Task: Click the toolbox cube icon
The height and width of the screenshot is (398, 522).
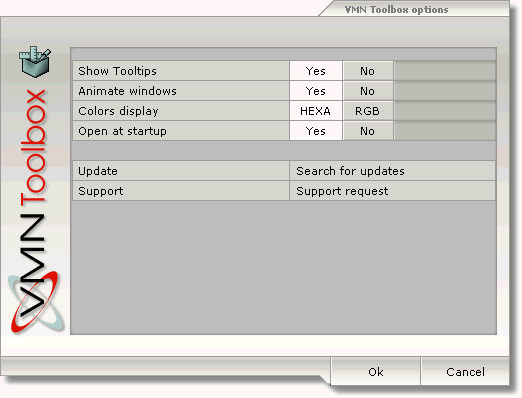Action: [x=35, y=62]
